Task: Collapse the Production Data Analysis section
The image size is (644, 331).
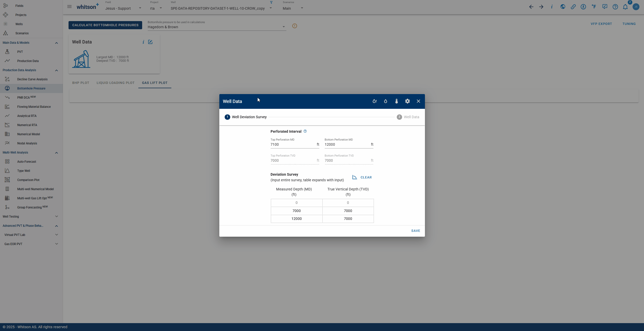Action: point(56,70)
